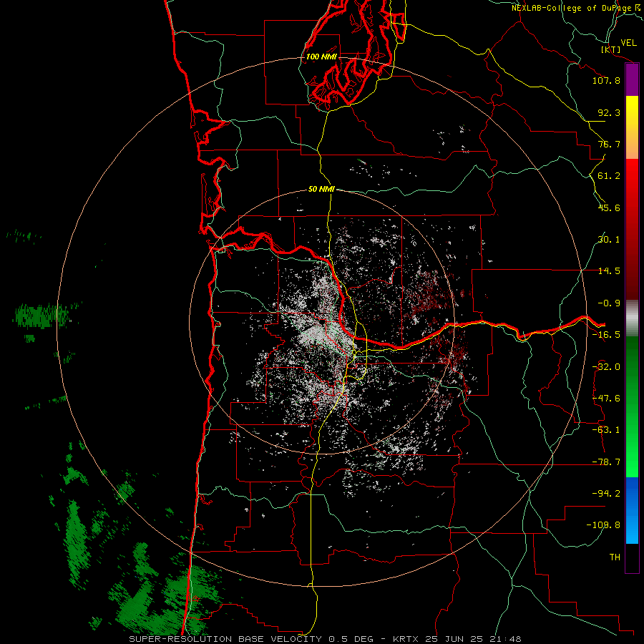Click the bright red segment of color bar
The width and height of the screenshot is (644, 644).
(x=632, y=177)
